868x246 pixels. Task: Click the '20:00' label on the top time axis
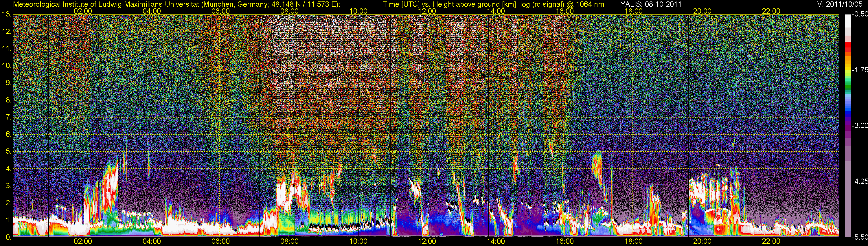[702, 11]
